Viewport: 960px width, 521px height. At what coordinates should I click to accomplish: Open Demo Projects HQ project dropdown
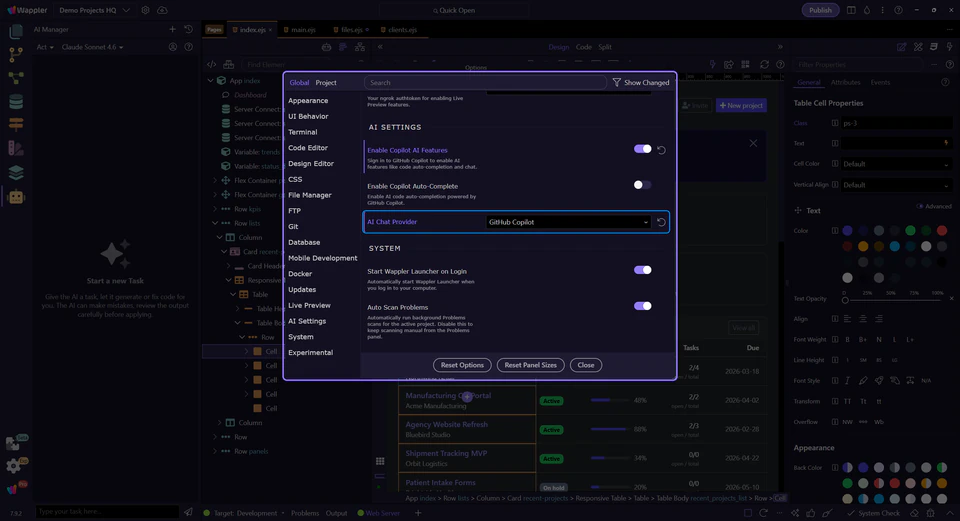pyautogui.click(x=94, y=10)
